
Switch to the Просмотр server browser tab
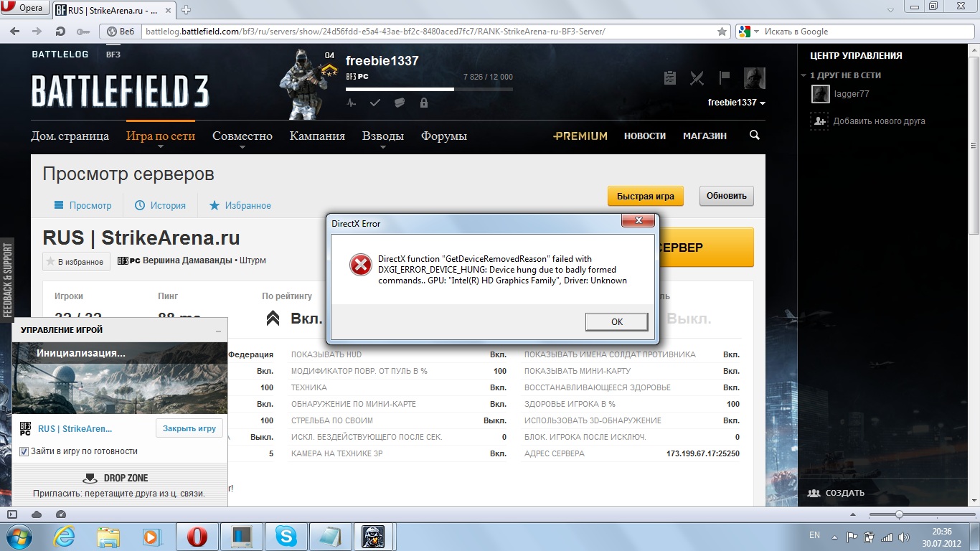[x=83, y=205]
